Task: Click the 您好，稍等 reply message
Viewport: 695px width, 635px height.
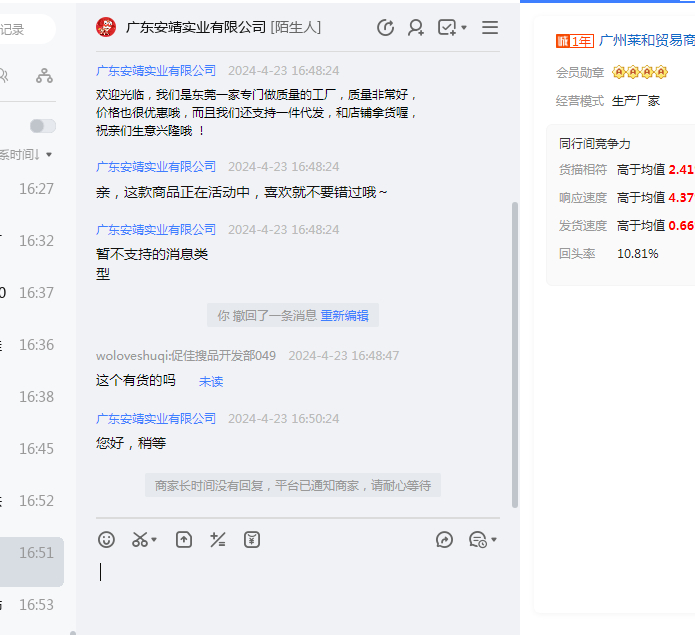Action: point(131,443)
